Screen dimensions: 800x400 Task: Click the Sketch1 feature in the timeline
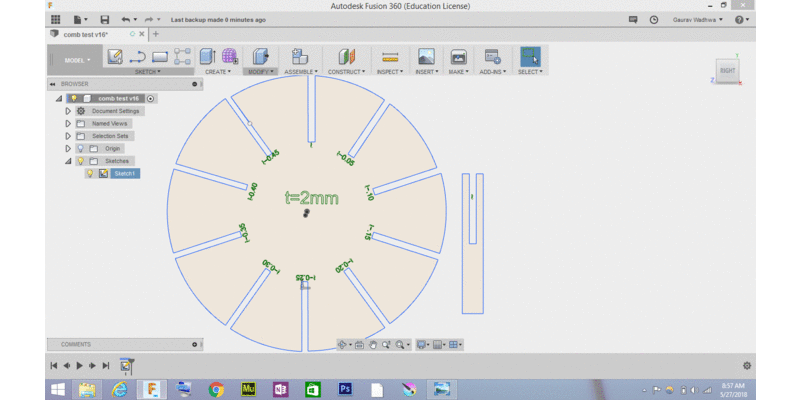click(x=126, y=365)
